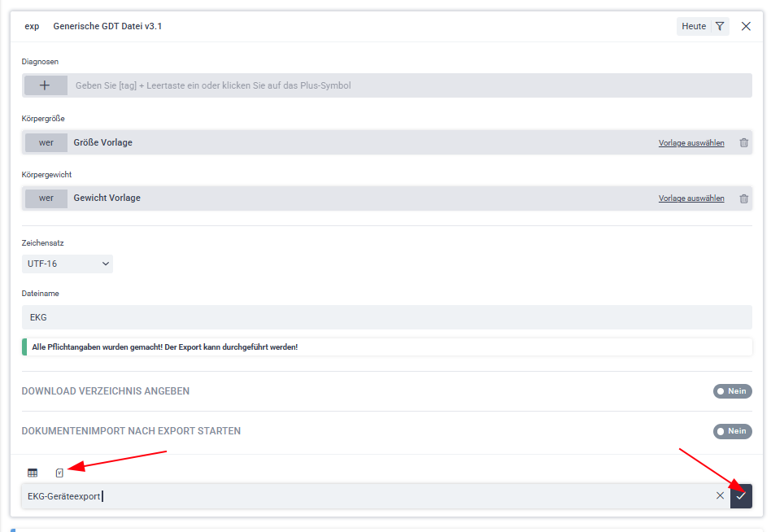Click 'Vorlage auswählen' link for Körpergewicht
The height and width of the screenshot is (532, 771).
[691, 198]
